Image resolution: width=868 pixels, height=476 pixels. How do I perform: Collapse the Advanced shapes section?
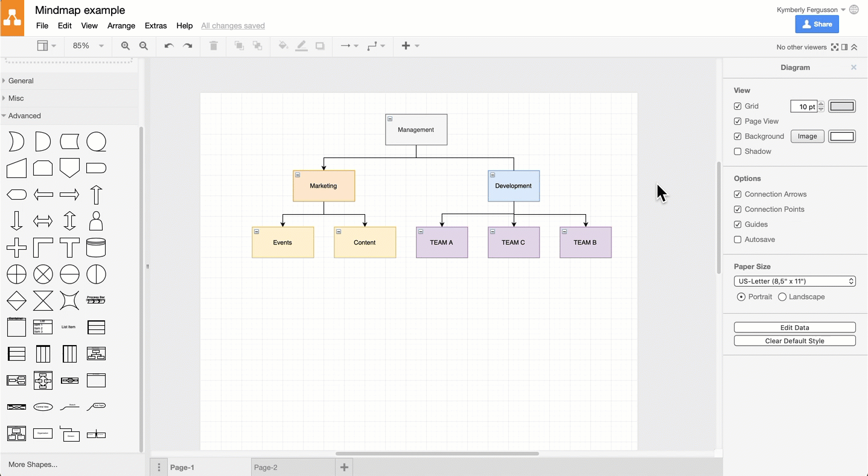(x=69, y=116)
